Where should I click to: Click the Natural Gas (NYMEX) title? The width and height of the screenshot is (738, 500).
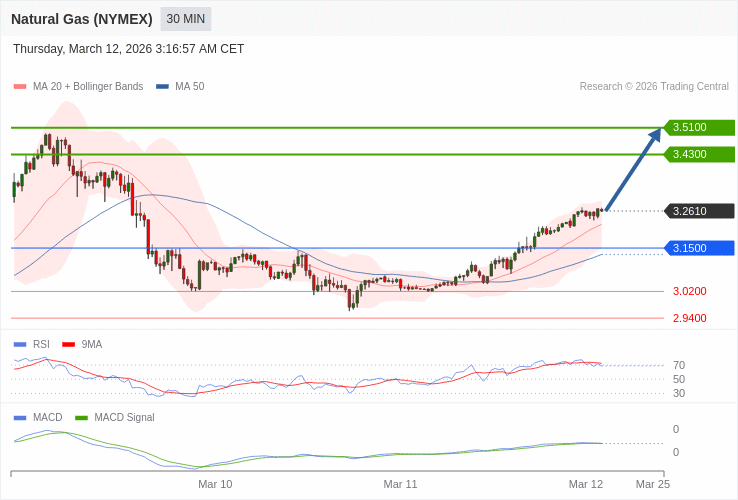click(82, 19)
